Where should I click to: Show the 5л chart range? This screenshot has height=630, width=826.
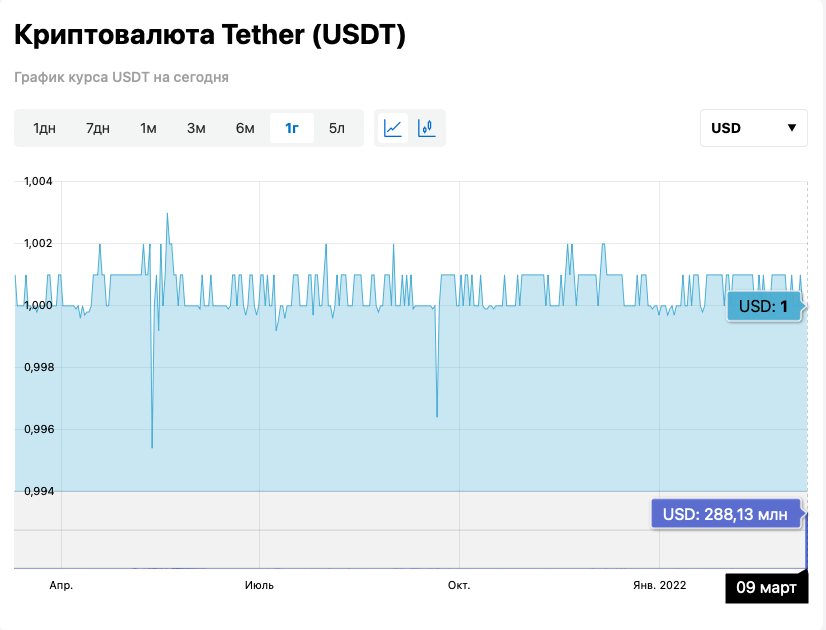click(x=337, y=128)
